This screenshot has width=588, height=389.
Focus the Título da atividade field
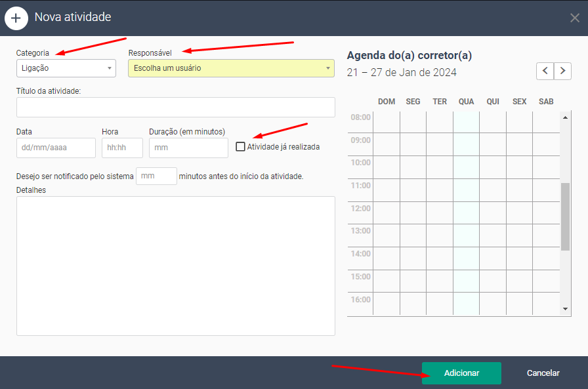click(x=175, y=107)
